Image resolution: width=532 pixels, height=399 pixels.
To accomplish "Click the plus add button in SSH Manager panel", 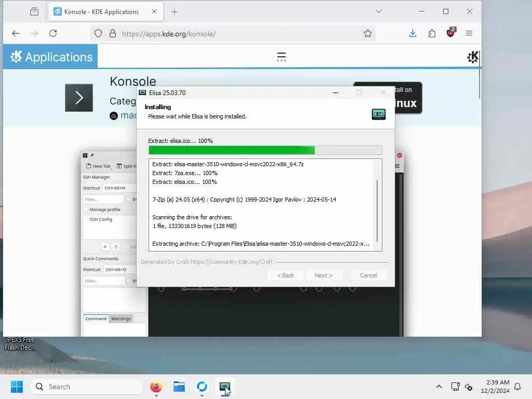I will click(x=105, y=247).
